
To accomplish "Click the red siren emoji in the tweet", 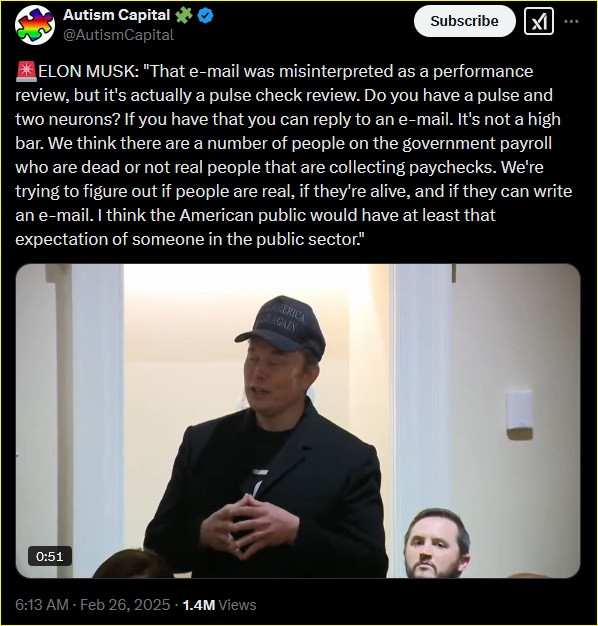I will [26, 71].
